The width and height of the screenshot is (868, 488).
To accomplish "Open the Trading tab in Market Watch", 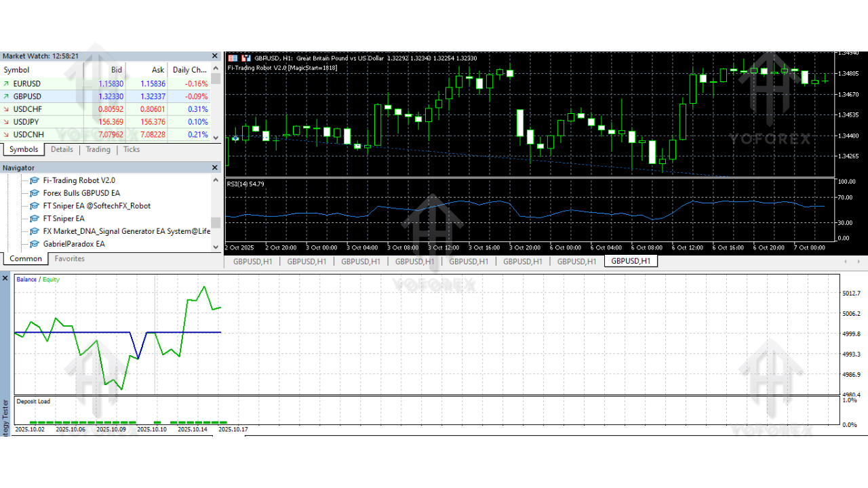I will pos(98,149).
